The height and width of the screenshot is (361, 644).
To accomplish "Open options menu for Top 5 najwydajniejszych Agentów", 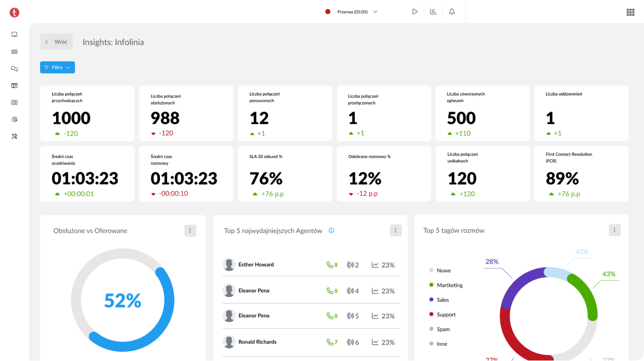I will click(395, 230).
